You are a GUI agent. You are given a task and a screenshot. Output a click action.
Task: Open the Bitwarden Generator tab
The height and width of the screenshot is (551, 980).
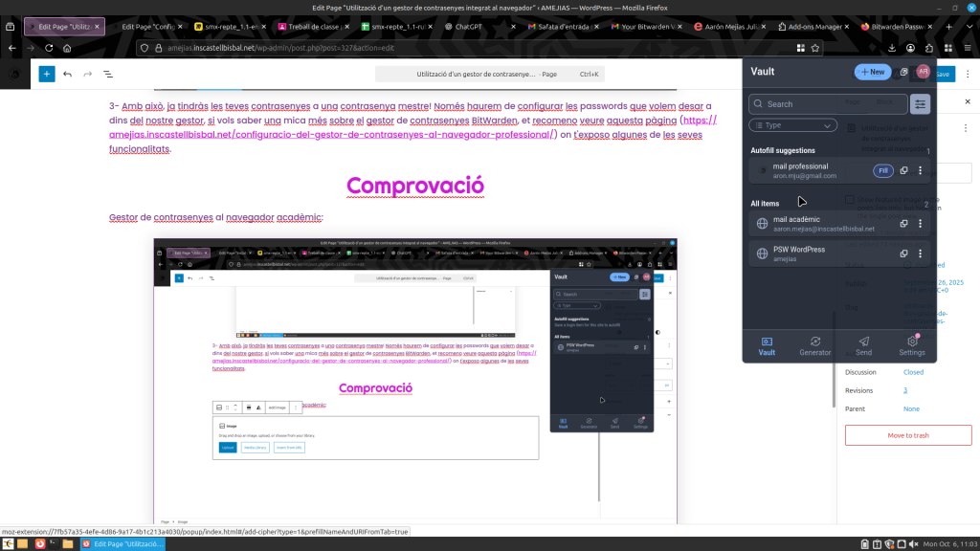(814, 344)
